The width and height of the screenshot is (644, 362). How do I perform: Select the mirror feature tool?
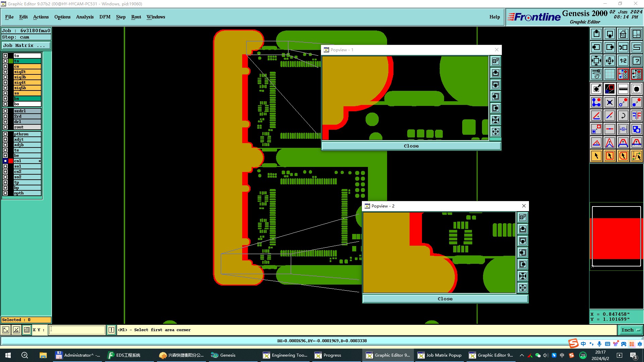(x=636, y=116)
